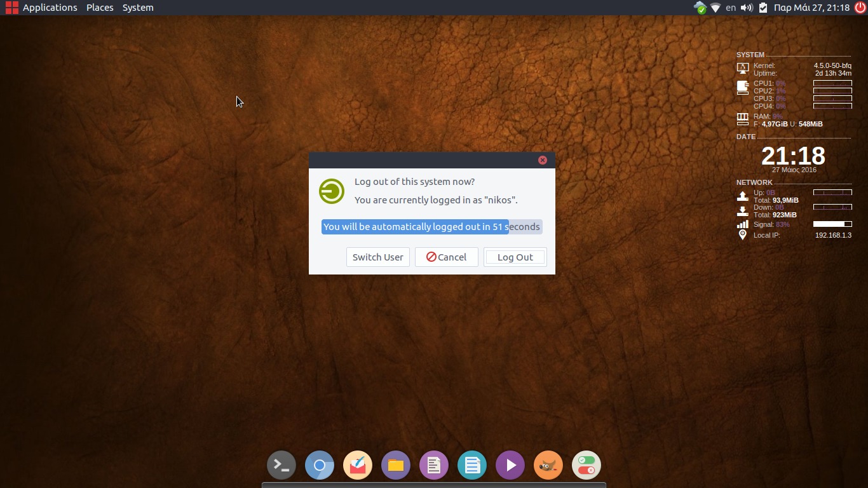The width and height of the screenshot is (868, 488).
Task: Open the file manager folder icon
Action: pos(396,465)
